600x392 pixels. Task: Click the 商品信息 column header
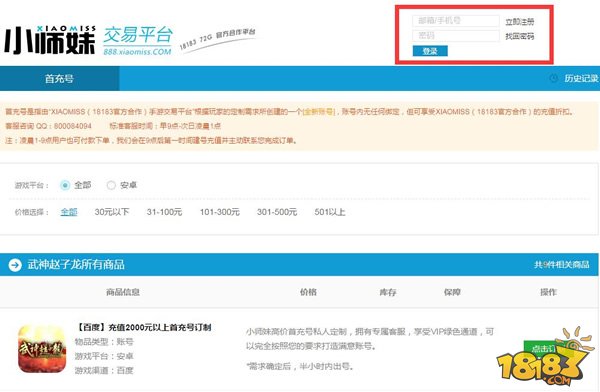click(123, 292)
